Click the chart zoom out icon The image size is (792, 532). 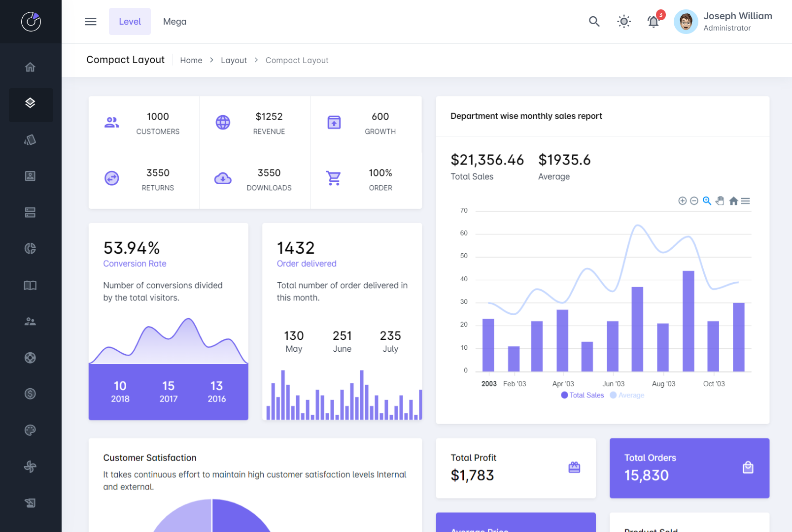(694, 201)
